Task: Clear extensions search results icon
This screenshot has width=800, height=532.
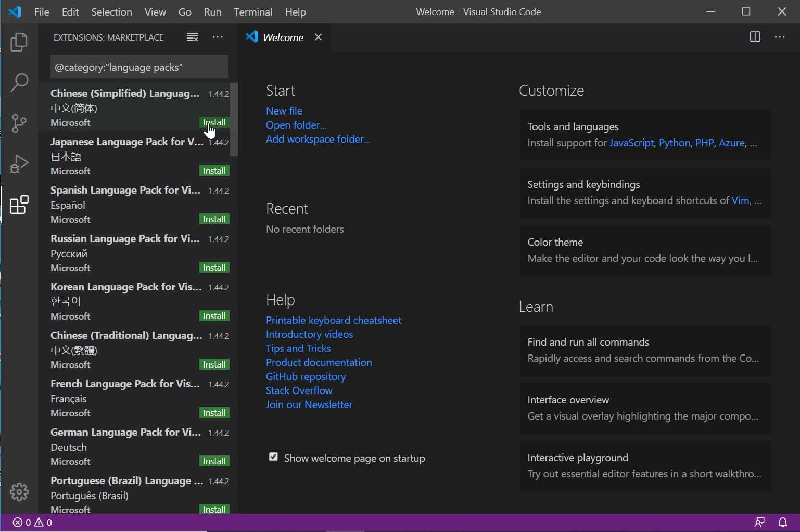Action: (x=193, y=37)
